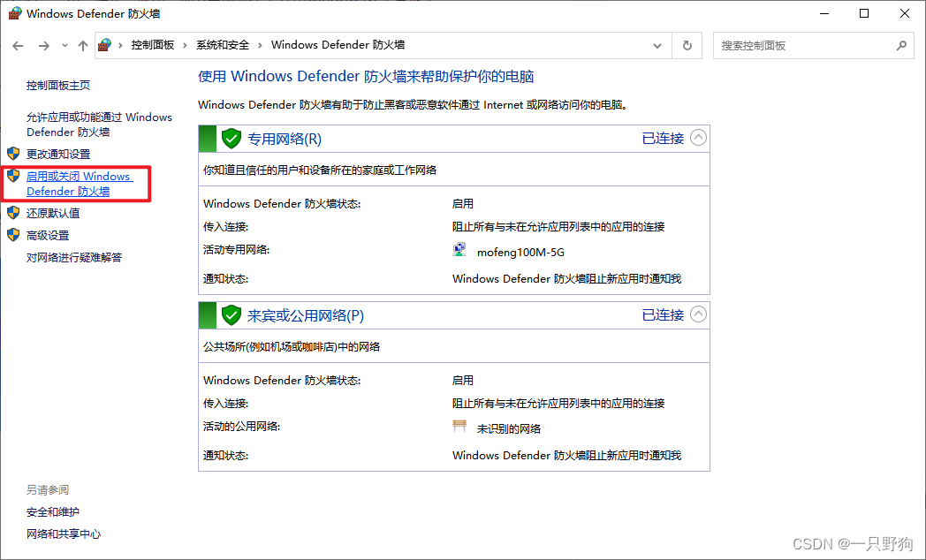Click shield icon beside 还原默认值
926x560 pixels.
coord(13,213)
